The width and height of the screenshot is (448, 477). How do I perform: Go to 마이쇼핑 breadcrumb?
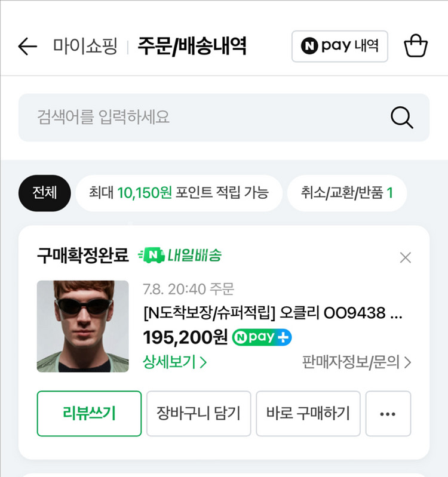[85, 47]
